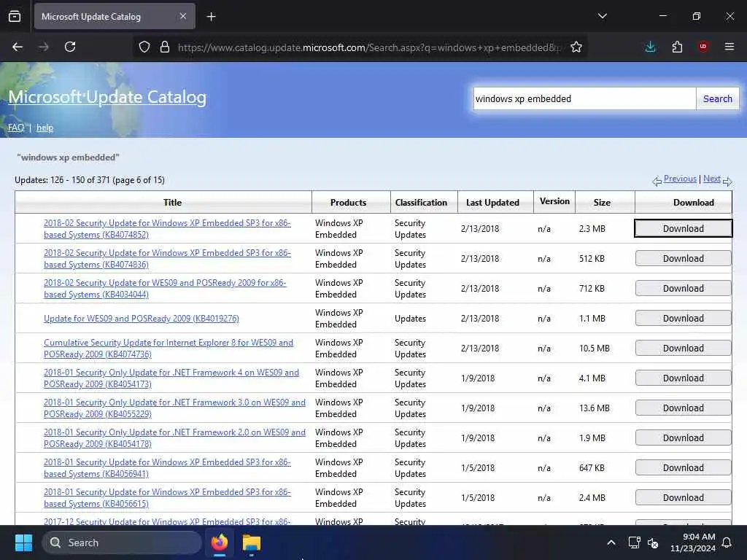Screen dimensions: 747x560
Task: Open the Firefox downloads panel
Action: point(650,47)
